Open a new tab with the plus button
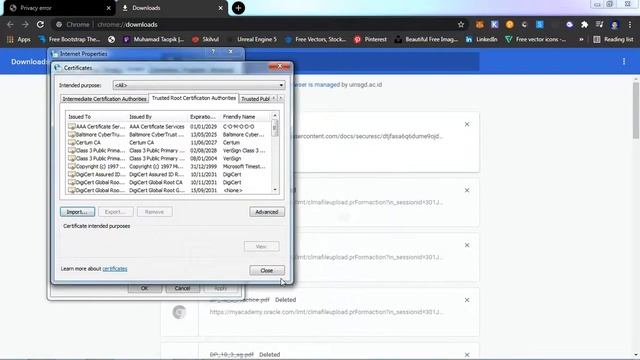The image size is (640, 360). [x=238, y=8]
